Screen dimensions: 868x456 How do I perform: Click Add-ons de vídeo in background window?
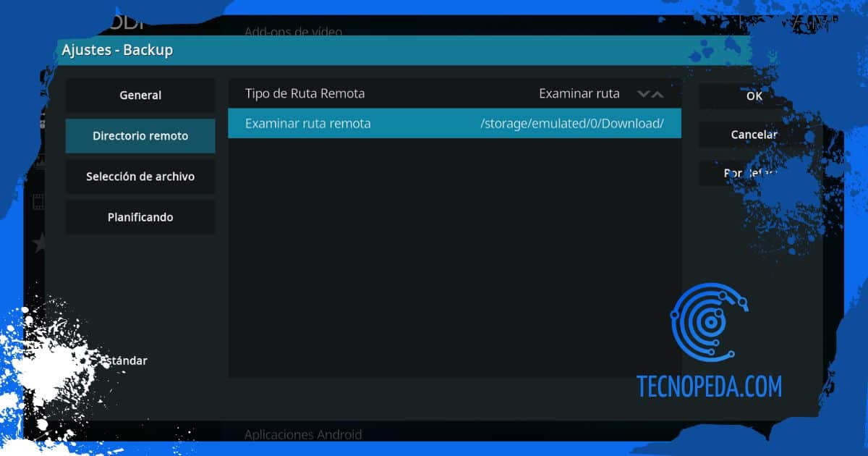293,32
